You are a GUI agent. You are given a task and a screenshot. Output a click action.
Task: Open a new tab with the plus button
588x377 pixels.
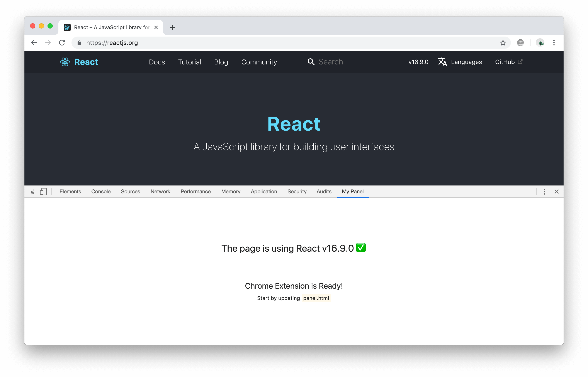(173, 27)
